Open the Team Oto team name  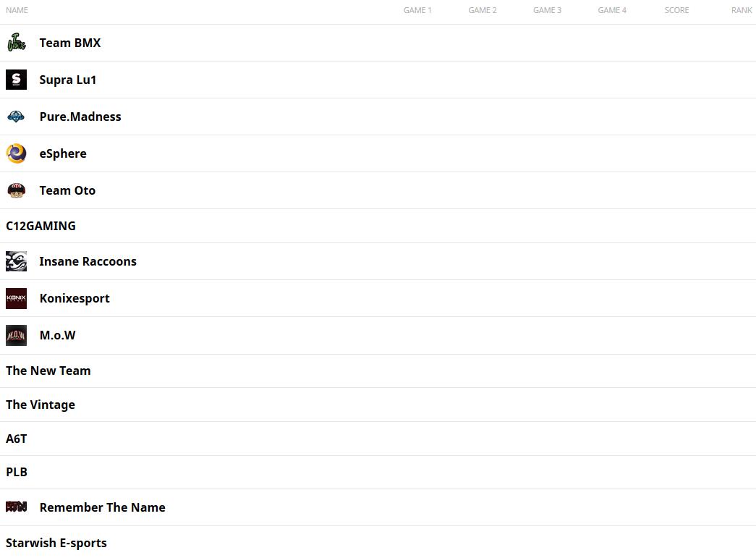(x=67, y=190)
